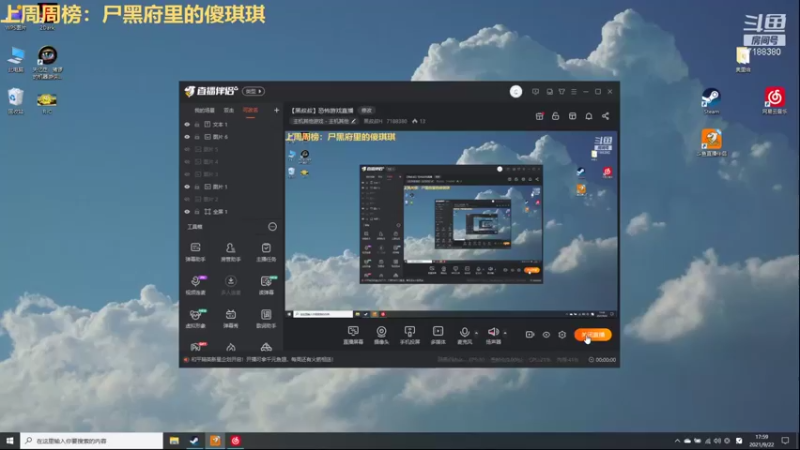Add a 摄像头 camera source
This screenshot has height=450, width=800.
coord(381,335)
